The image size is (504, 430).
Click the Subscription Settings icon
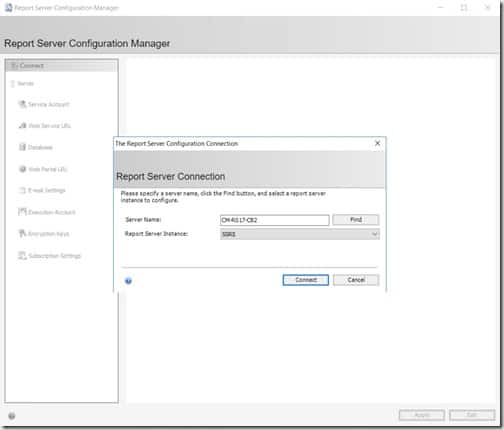pyautogui.click(x=22, y=256)
